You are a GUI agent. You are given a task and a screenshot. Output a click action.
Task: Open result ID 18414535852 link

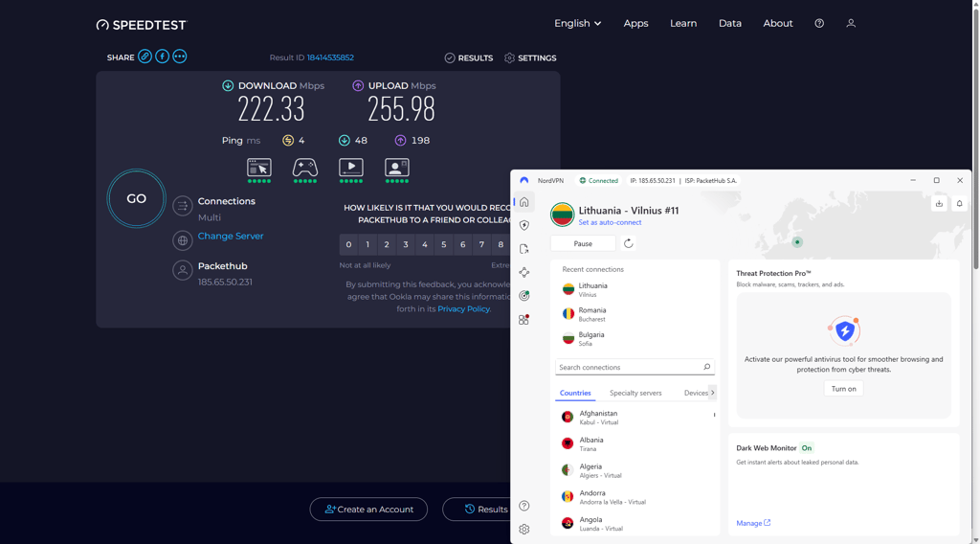point(330,57)
